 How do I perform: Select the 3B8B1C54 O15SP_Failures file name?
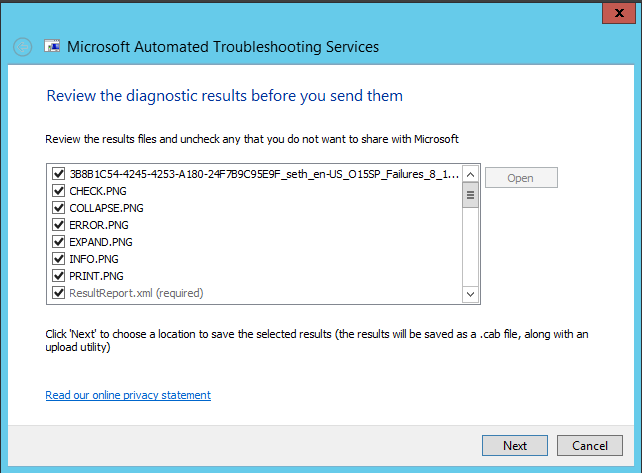coord(264,174)
